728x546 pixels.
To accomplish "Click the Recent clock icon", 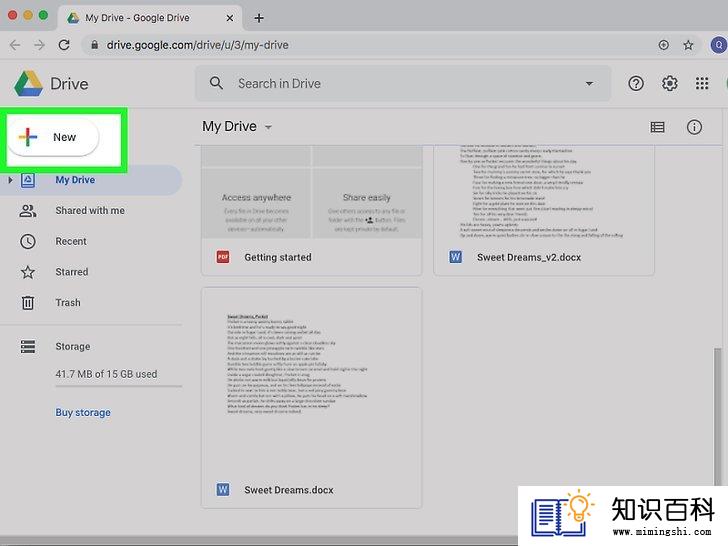I will point(27,241).
